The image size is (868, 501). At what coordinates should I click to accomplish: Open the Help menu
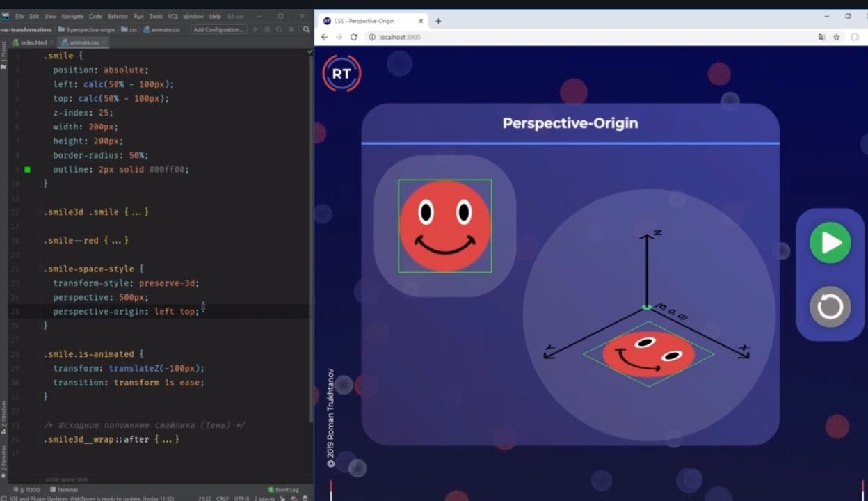point(215,16)
